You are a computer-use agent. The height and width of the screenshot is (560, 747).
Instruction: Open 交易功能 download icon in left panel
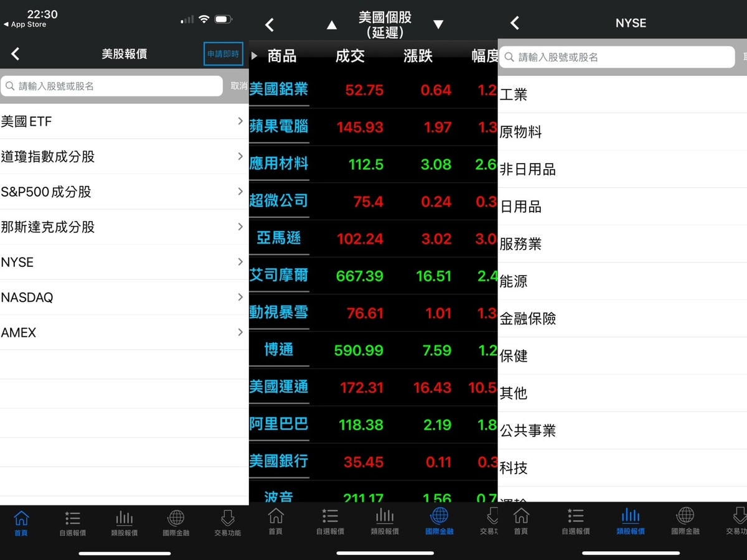pyautogui.click(x=227, y=523)
